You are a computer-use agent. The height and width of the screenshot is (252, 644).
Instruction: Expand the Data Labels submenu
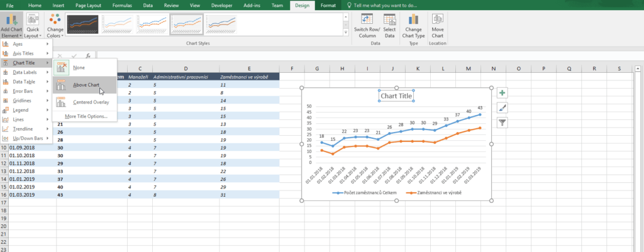click(25, 72)
